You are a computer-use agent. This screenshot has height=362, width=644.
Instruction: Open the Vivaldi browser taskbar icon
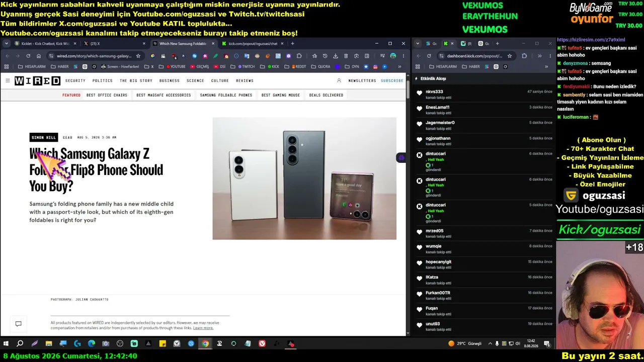(262, 344)
